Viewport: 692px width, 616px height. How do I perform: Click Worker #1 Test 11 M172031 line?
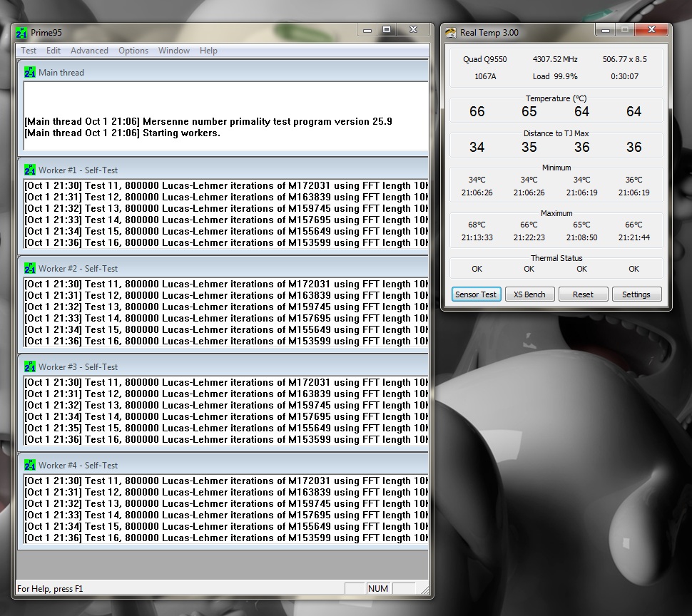pos(226,185)
